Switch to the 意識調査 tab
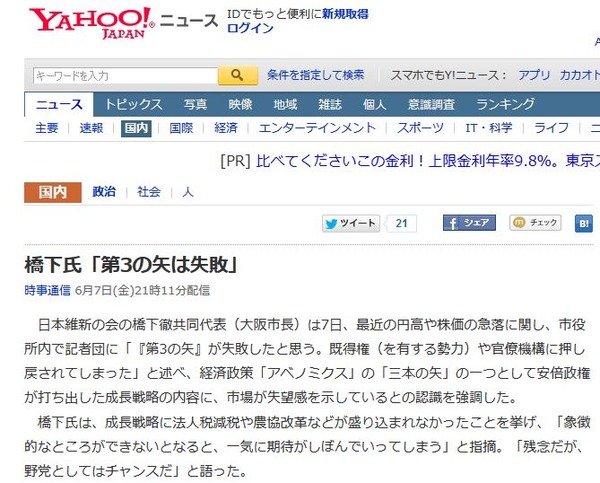 coord(431,104)
